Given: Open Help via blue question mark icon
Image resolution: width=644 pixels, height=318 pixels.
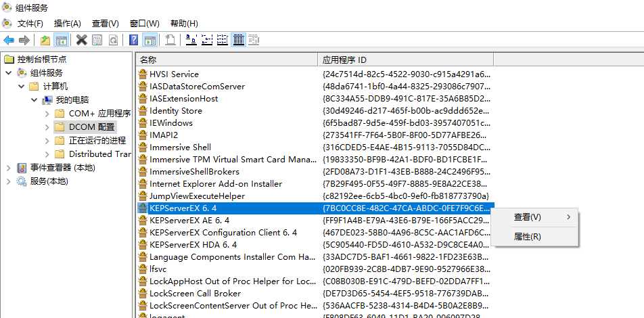Looking at the screenshot, I should (133, 40).
